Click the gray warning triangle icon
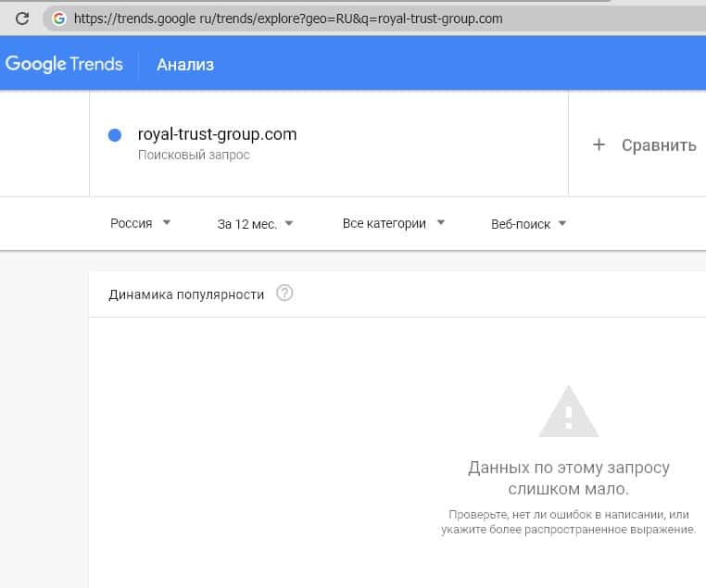706x588 pixels. coord(568,411)
